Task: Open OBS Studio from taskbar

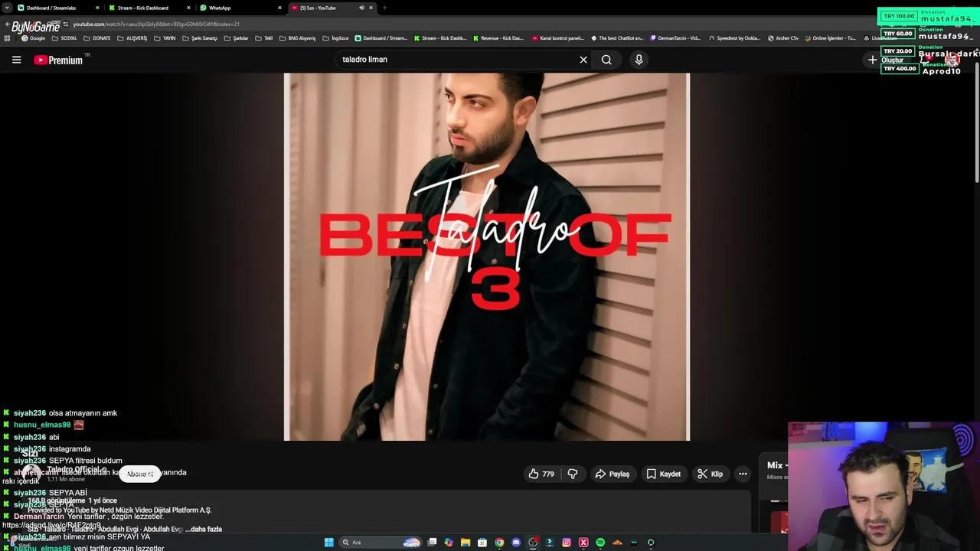Action: 533,543
